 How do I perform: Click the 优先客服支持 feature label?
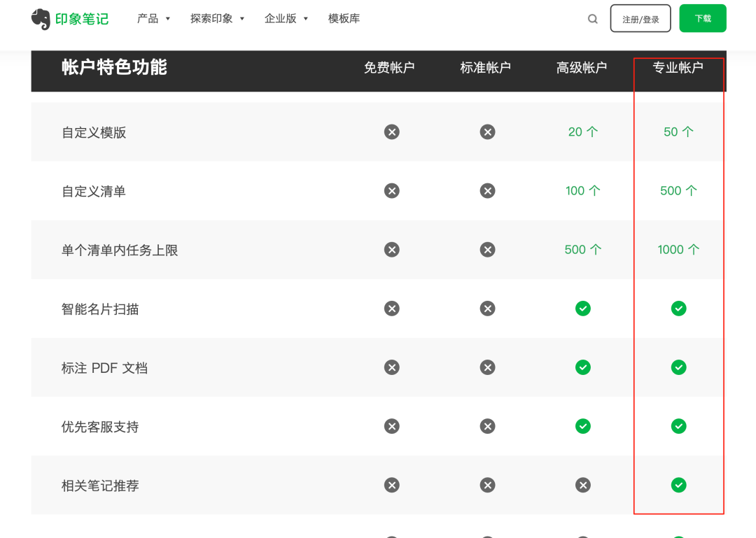[100, 427]
